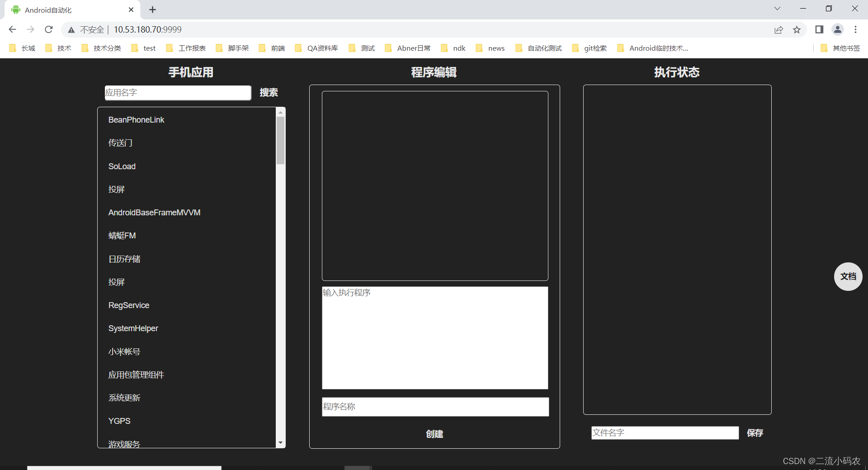Select 传送门 in the app list
This screenshot has height=470, width=868.
120,143
